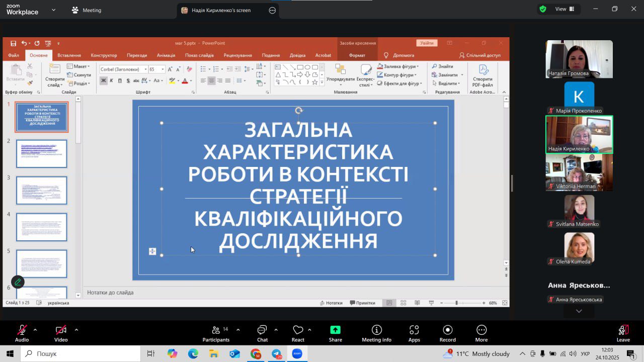Open the Participants list icon
Screen dimensions: 644x362
click(216, 330)
